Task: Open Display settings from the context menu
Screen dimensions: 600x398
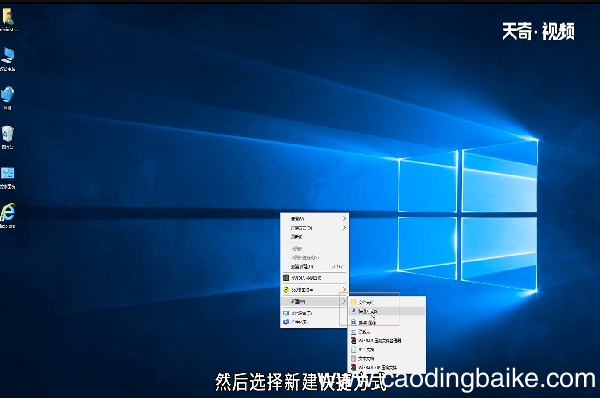Action: click(314, 313)
